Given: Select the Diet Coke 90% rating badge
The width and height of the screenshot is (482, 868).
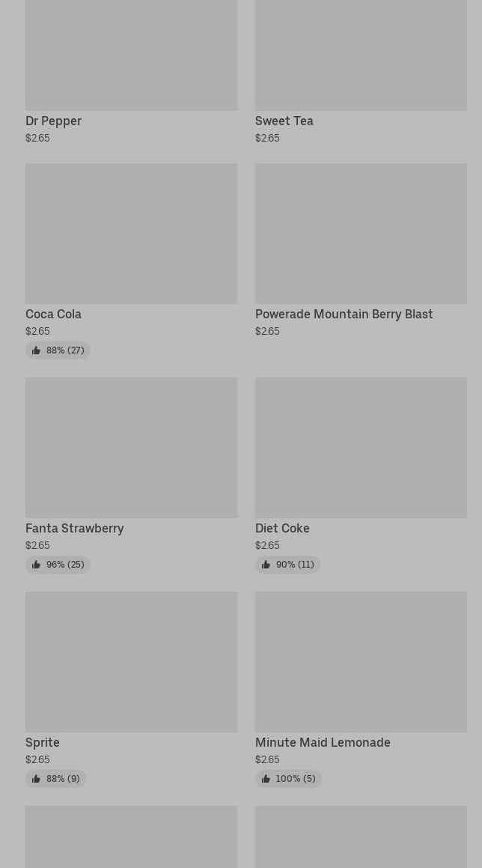Looking at the screenshot, I should pos(287,565).
